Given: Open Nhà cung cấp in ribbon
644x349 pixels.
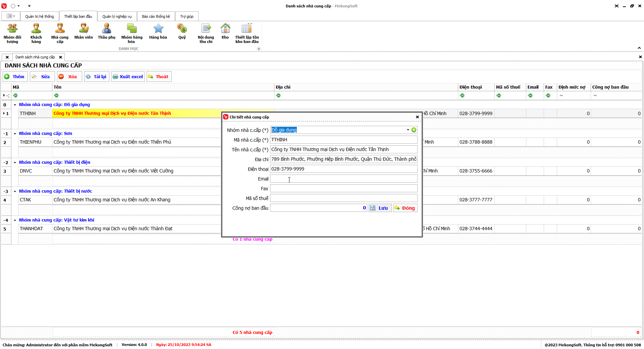Looking at the screenshot, I should coord(60,34).
